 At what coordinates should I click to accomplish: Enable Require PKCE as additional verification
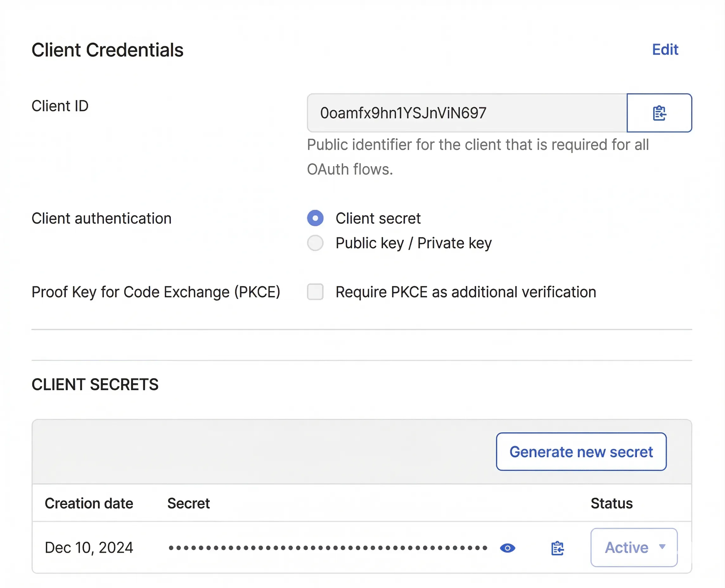coord(315,292)
